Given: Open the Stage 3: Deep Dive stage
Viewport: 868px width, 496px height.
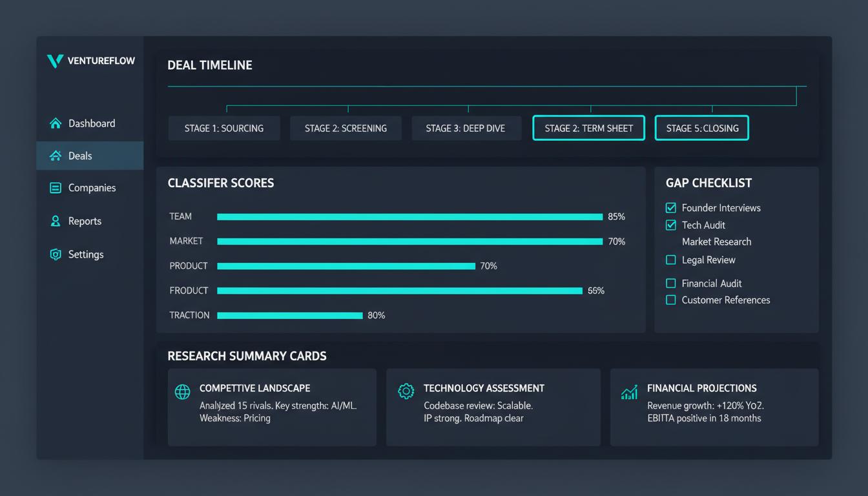Looking at the screenshot, I should (466, 128).
